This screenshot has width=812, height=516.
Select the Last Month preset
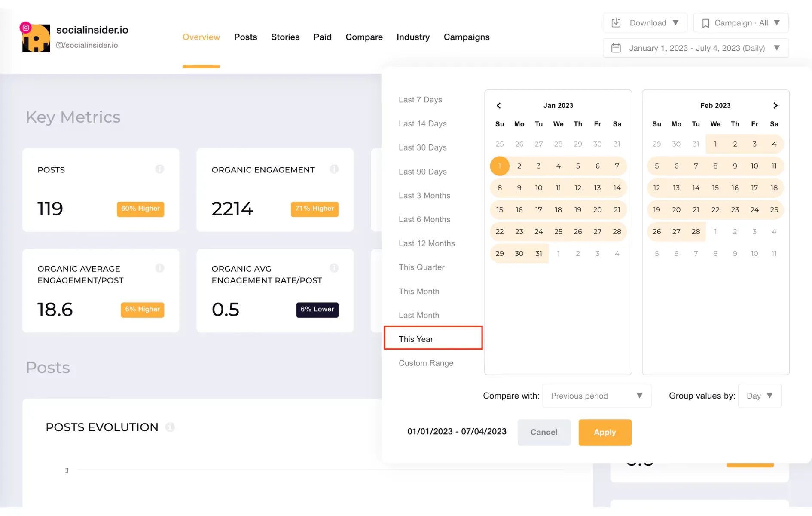point(419,316)
